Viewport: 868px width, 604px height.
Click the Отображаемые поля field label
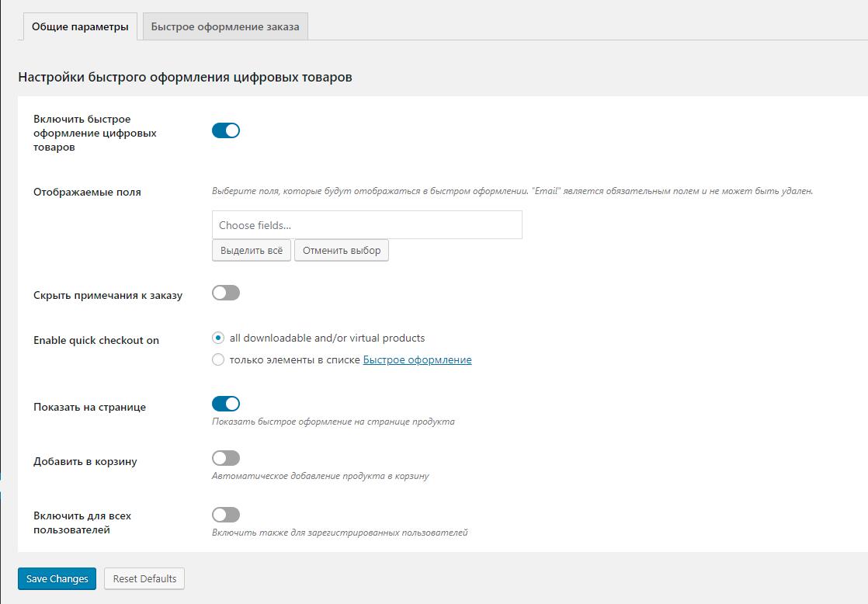[x=87, y=192]
